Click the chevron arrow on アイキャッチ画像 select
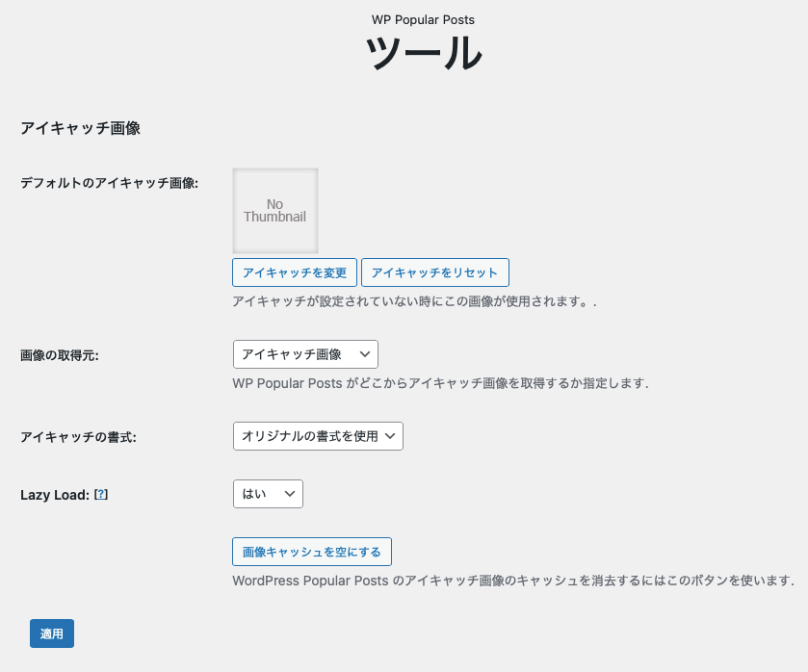The image size is (808, 672). [363, 354]
